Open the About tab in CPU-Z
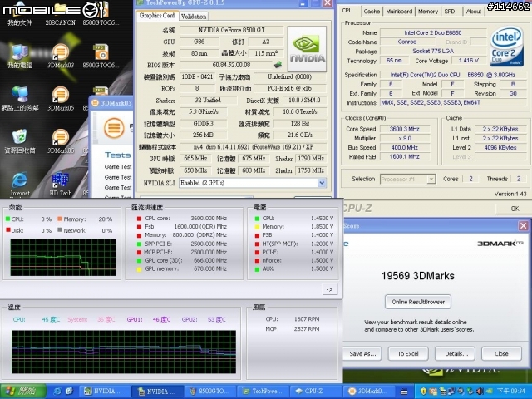532x399 pixels. pos(473,12)
